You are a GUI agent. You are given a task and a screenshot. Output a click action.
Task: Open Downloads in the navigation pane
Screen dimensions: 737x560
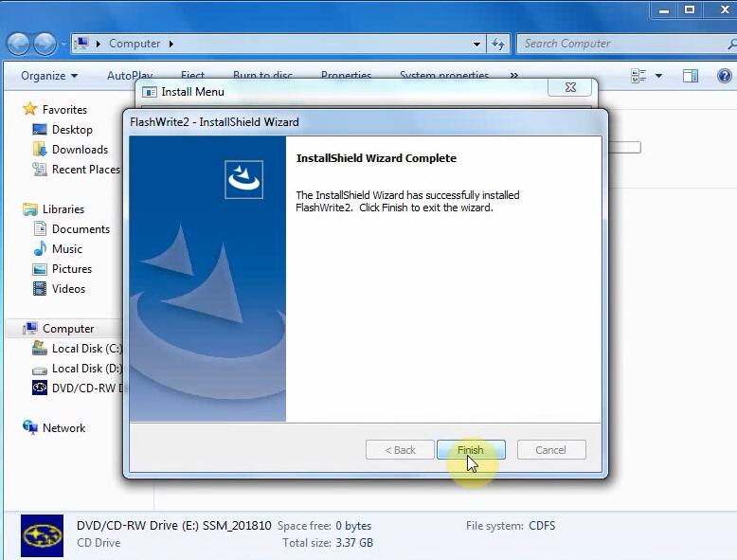point(80,150)
